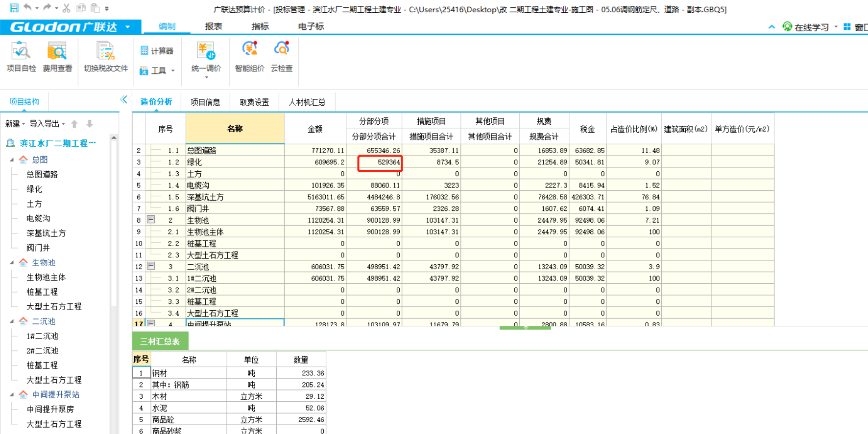Click 切换税改文件 tax file switch

click(x=106, y=58)
